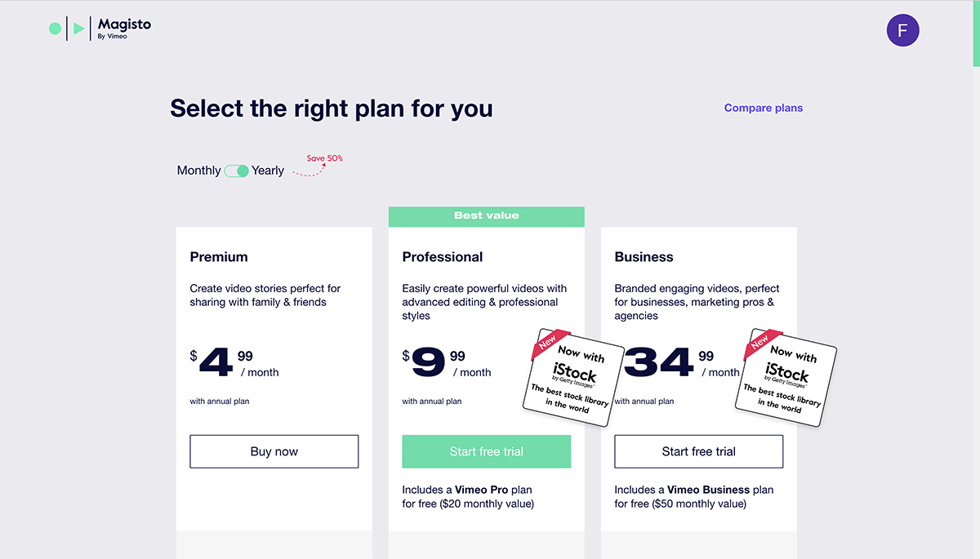Select the Business plan heading
The height and width of the screenshot is (559, 980).
click(x=644, y=257)
